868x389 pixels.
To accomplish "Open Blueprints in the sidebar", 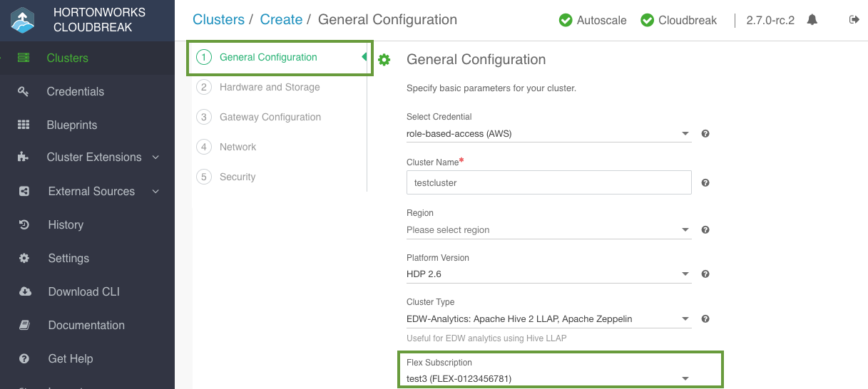I will coord(72,125).
